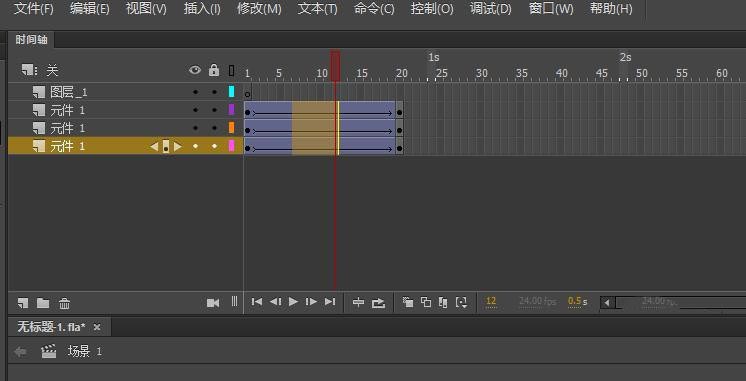
Task: Toggle loop playback
Action: [378, 303]
